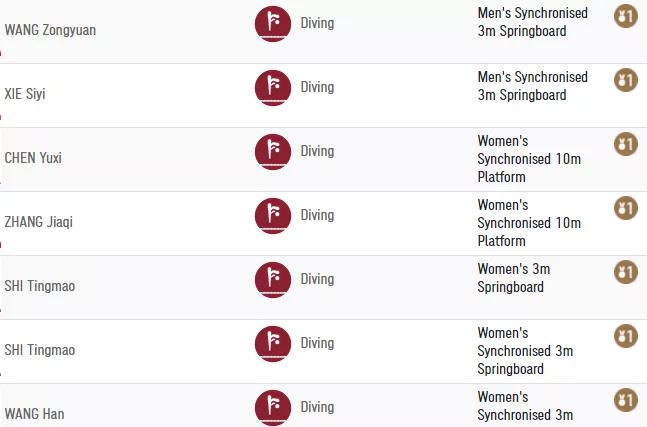
Task: Click Diving icon in ZHANG Jiaqi row
Action: point(273,216)
